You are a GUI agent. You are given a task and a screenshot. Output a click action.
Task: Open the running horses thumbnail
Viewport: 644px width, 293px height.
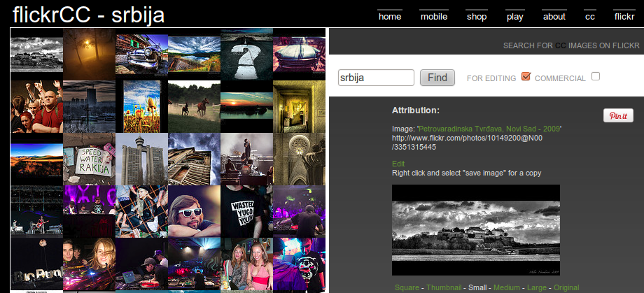pyautogui.click(x=195, y=106)
